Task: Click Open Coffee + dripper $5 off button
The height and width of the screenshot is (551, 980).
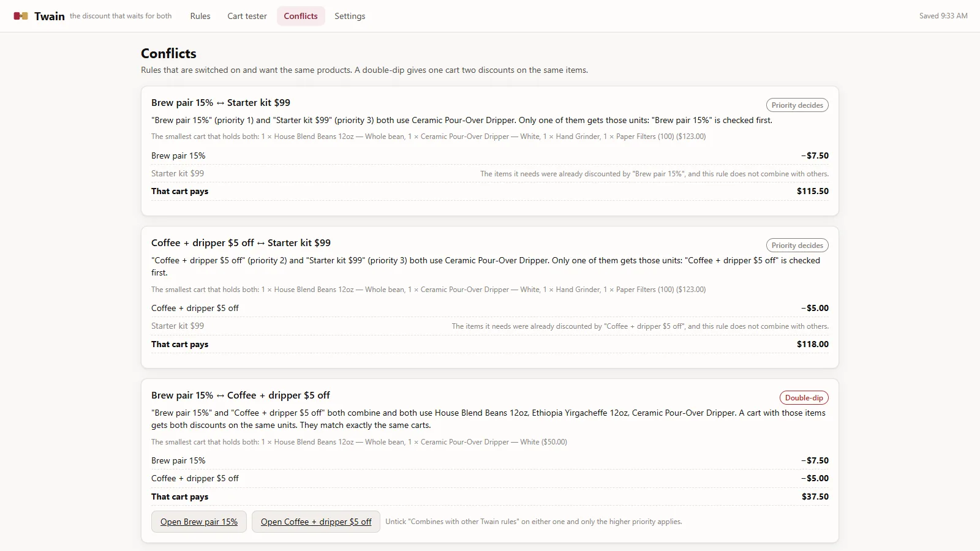Action: tap(316, 522)
